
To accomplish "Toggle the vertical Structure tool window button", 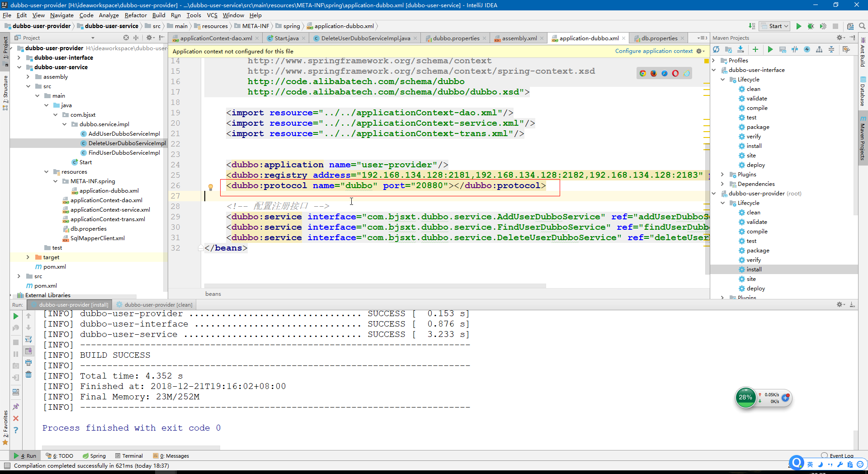I will coord(5,93).
